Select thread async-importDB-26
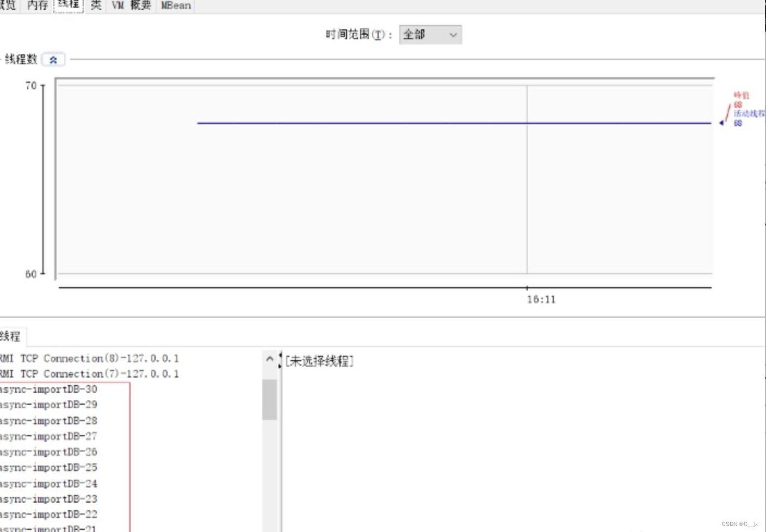 point(48,452)
